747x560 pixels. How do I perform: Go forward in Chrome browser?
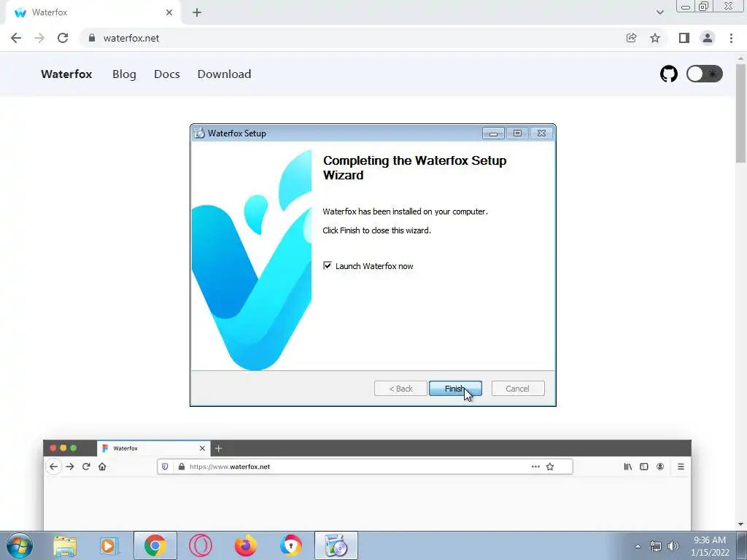[39, 38]
